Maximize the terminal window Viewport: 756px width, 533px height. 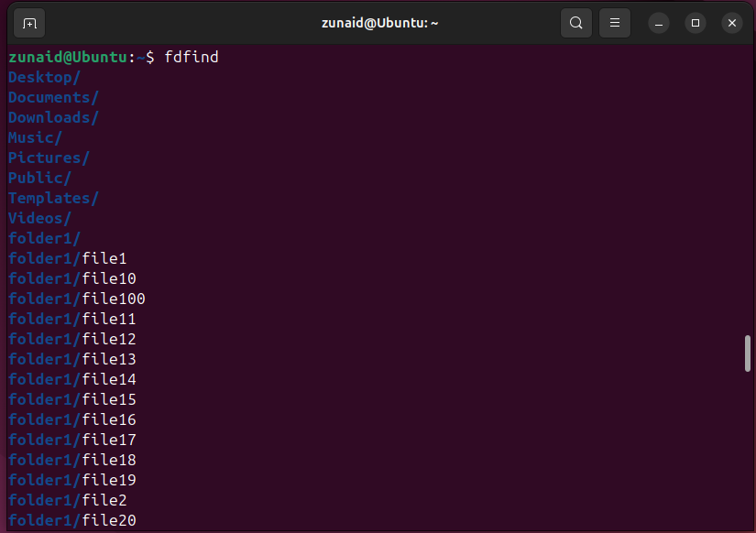[x=695, y=22]
